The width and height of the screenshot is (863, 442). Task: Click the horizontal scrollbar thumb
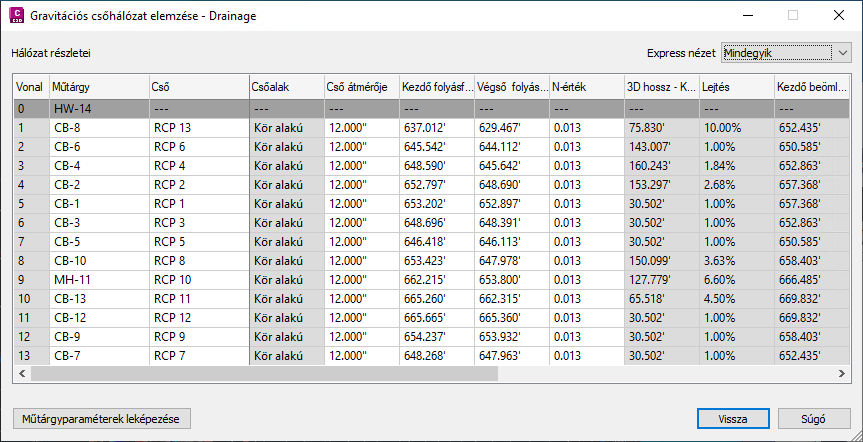264,373
